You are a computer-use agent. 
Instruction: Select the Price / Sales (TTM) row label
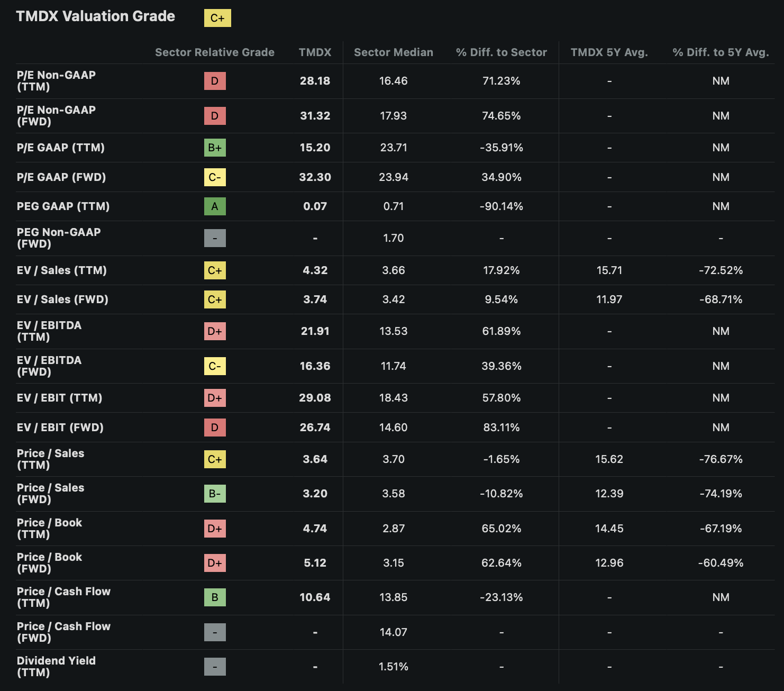(x=50, y=459)
